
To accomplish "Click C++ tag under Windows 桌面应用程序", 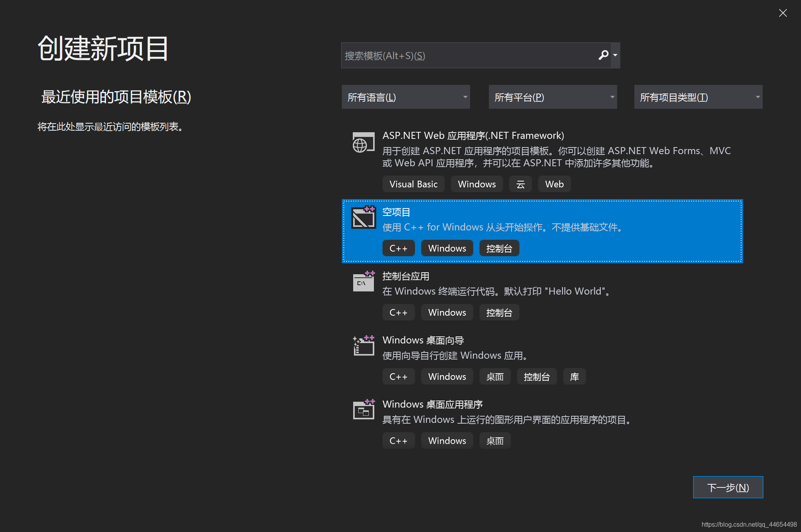I will [399, 441].
